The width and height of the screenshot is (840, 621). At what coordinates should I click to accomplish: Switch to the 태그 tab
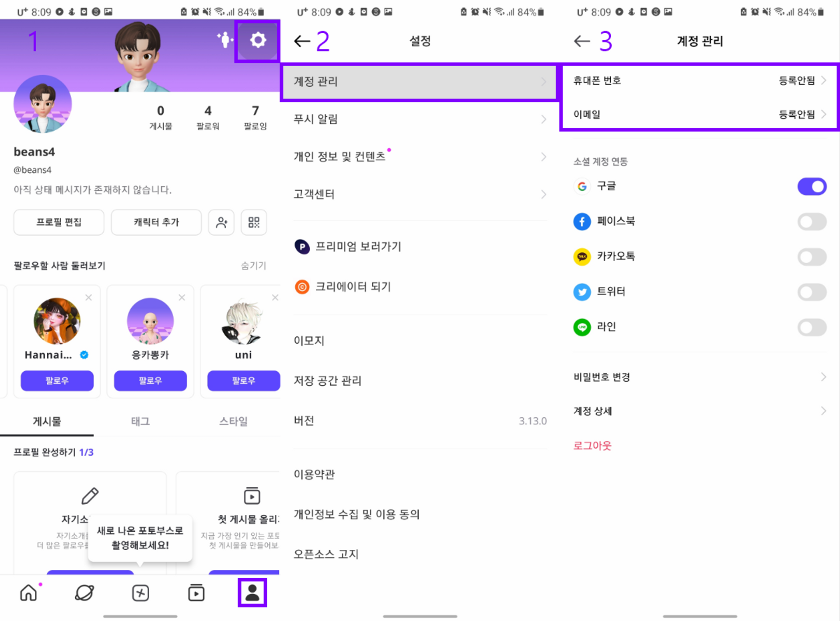click(x=140, y=421)
